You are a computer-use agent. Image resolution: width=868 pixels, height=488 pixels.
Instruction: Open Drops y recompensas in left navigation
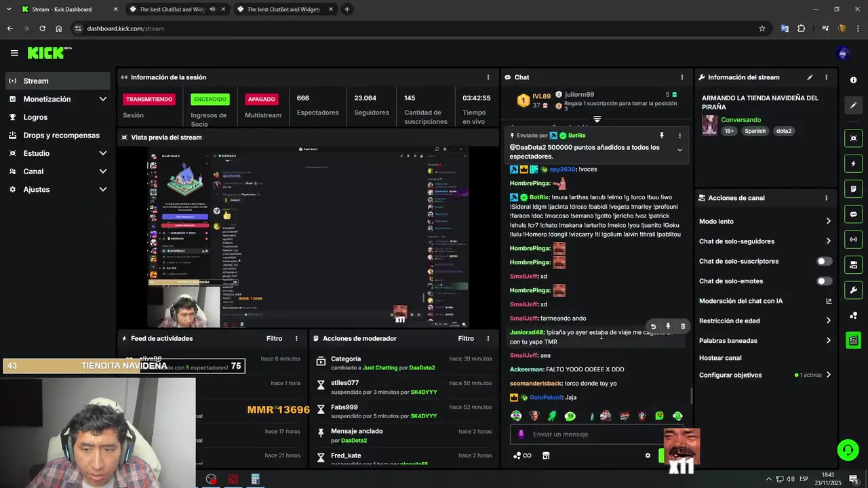click(x=58, y=135)
